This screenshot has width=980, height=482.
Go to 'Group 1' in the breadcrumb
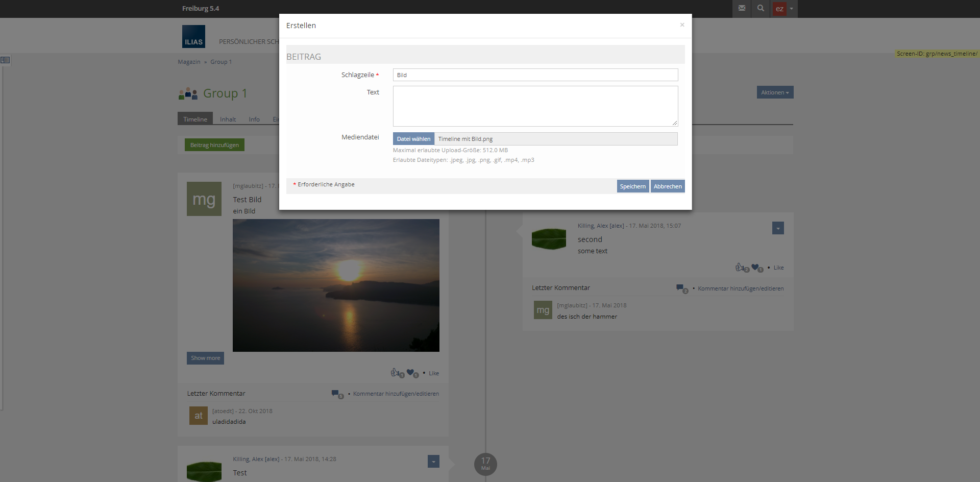click(x=221, y=62)
